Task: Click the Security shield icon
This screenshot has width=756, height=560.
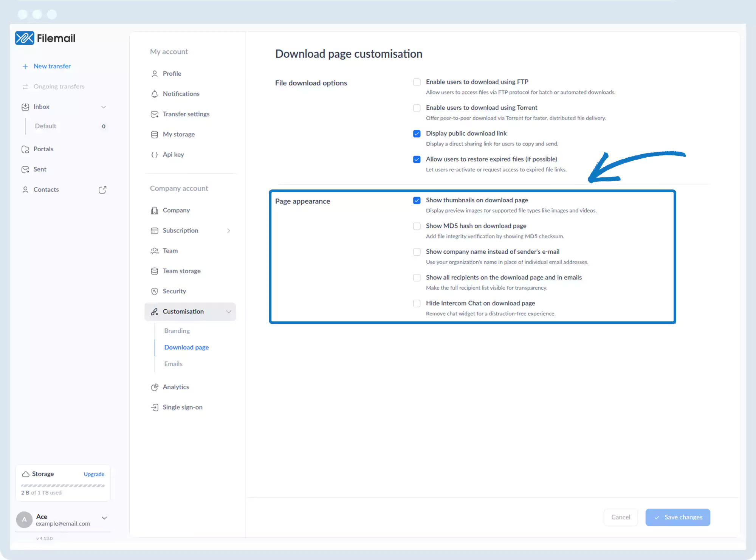Action: pos(154,292)
